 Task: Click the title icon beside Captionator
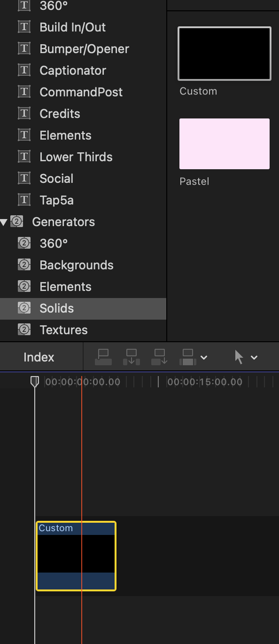click(x=24, y=71)
